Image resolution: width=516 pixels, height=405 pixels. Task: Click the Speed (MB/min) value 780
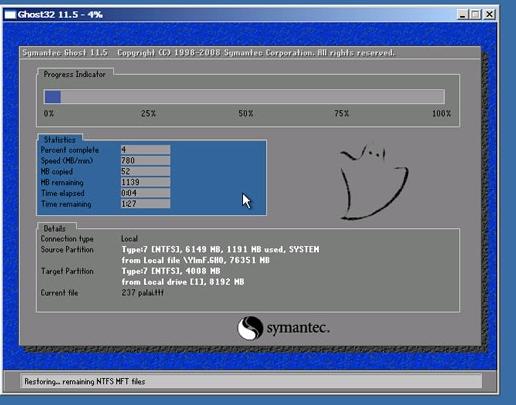(145, 161)
